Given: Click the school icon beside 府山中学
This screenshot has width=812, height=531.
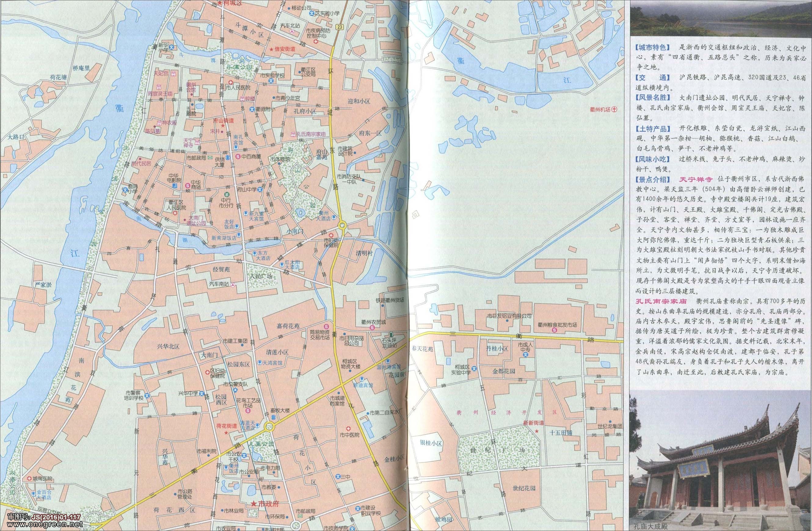Looking at the screenshot, I should point(259,190).
